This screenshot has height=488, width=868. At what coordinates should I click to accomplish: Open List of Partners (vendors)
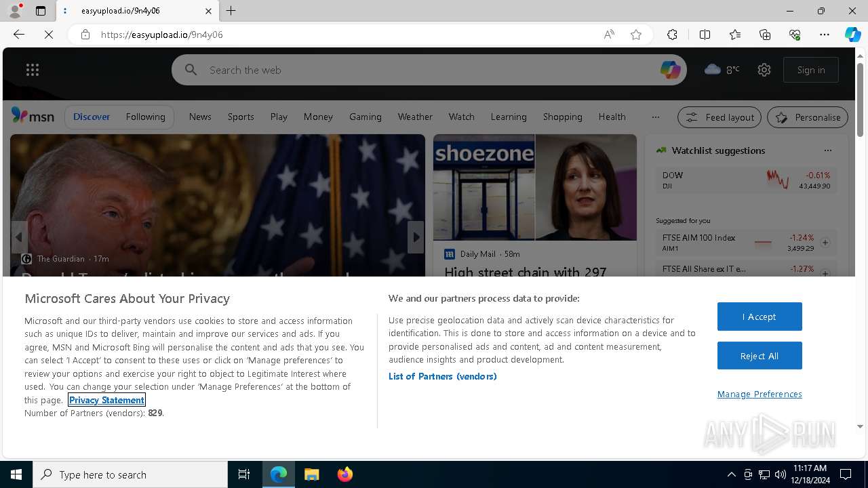(x=442, y=376)
